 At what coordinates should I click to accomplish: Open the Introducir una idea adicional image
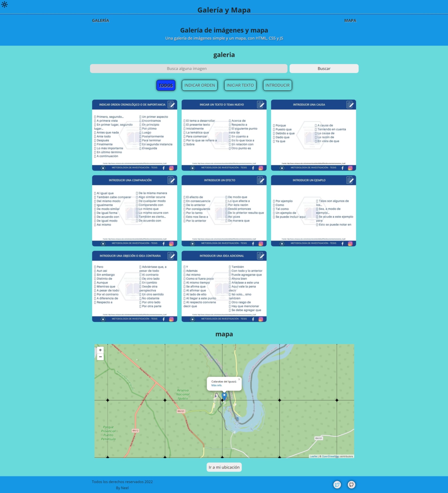point(224,286)
